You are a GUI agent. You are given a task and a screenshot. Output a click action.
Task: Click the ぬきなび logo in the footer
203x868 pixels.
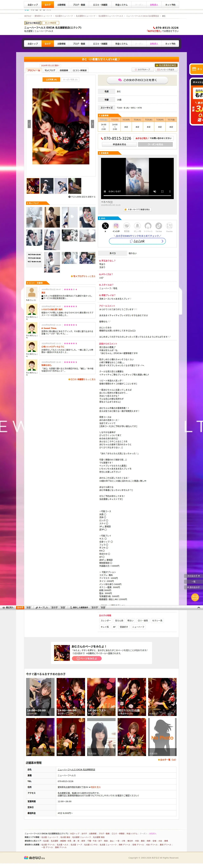34,858
